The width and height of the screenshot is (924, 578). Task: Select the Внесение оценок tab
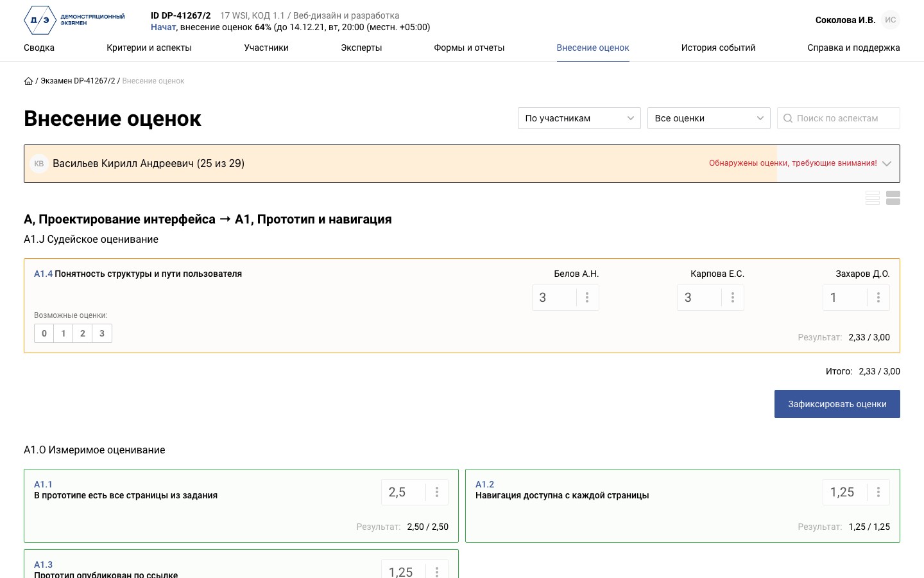pyautogui.click(x=593, y=48)
